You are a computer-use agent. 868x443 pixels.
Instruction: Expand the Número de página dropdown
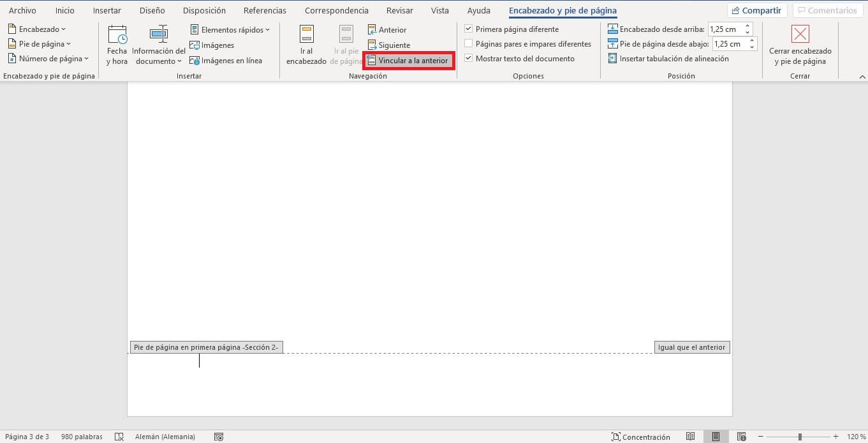[x=48, y=59]
